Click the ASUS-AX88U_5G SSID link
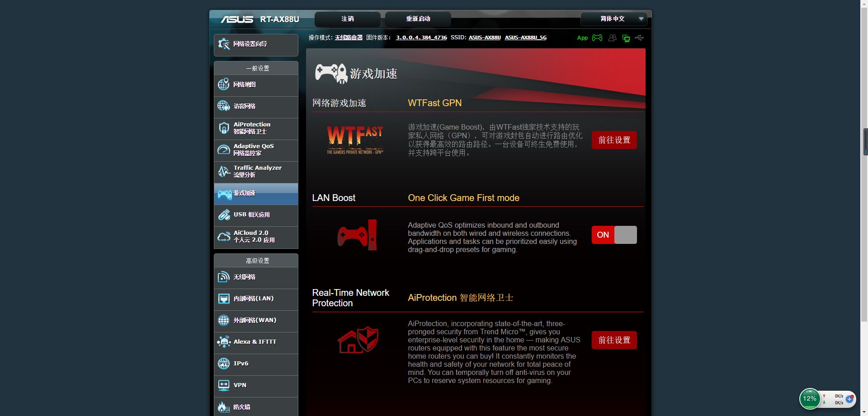The width and height of the screenshot is (868, 416). point(526,37)
